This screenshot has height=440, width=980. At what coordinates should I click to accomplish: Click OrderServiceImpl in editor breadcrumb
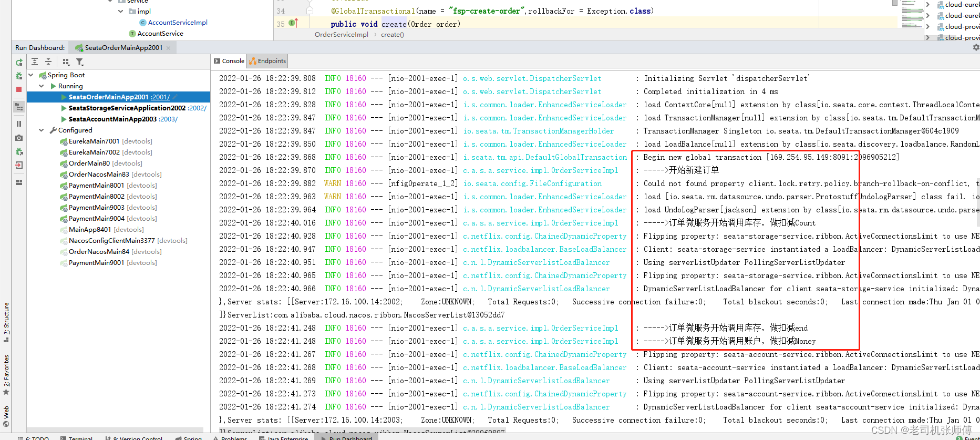342,35
